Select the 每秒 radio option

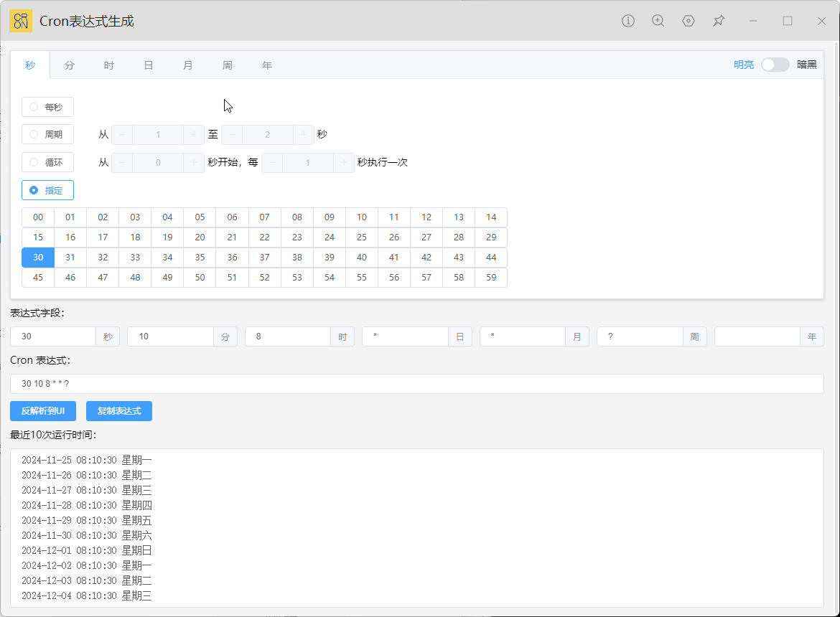pos(47,107)
